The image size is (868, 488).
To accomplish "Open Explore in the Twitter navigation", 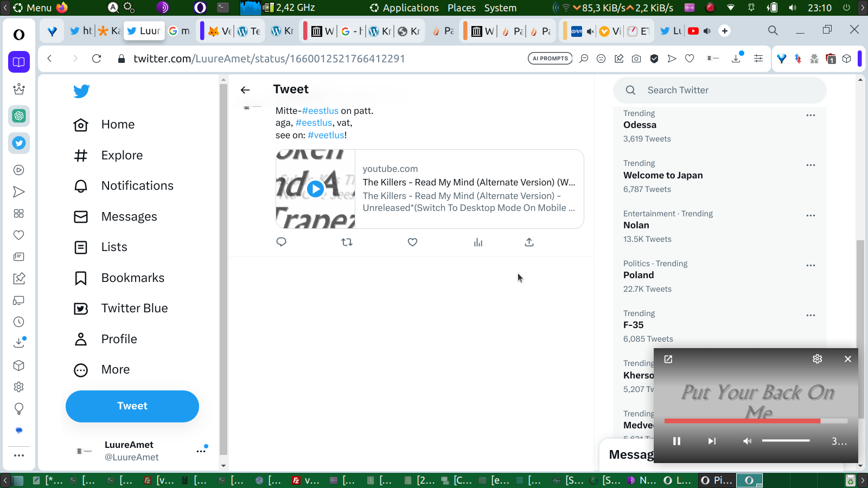I will (x=108, y=156).
